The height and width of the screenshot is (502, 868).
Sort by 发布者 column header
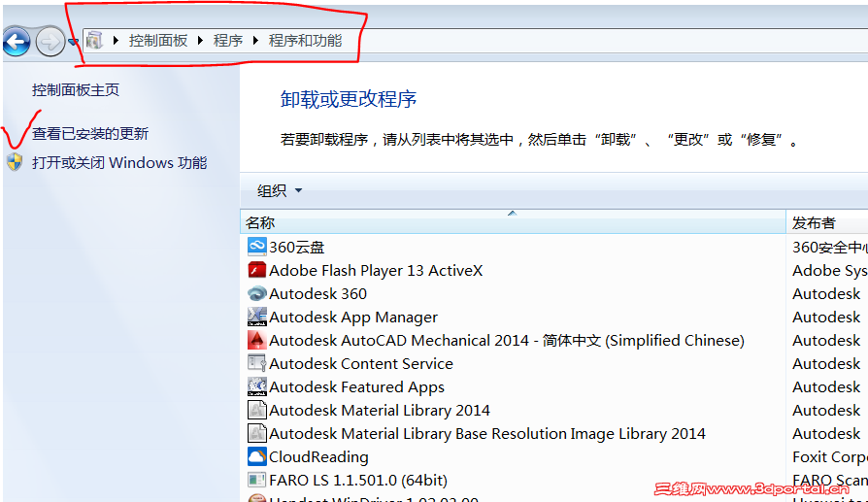827,222
